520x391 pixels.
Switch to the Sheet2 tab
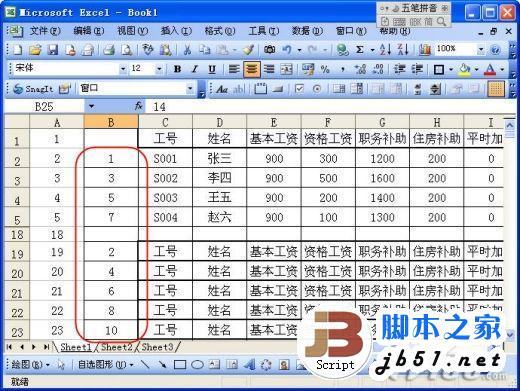(116, 347)
